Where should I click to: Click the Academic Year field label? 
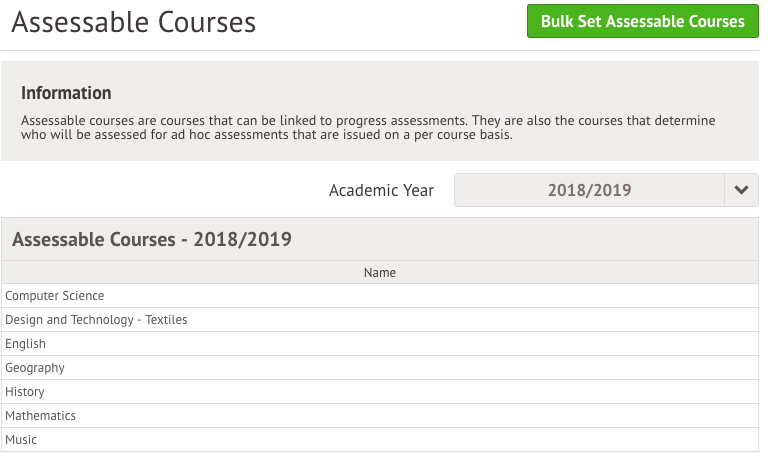point(381,190)
